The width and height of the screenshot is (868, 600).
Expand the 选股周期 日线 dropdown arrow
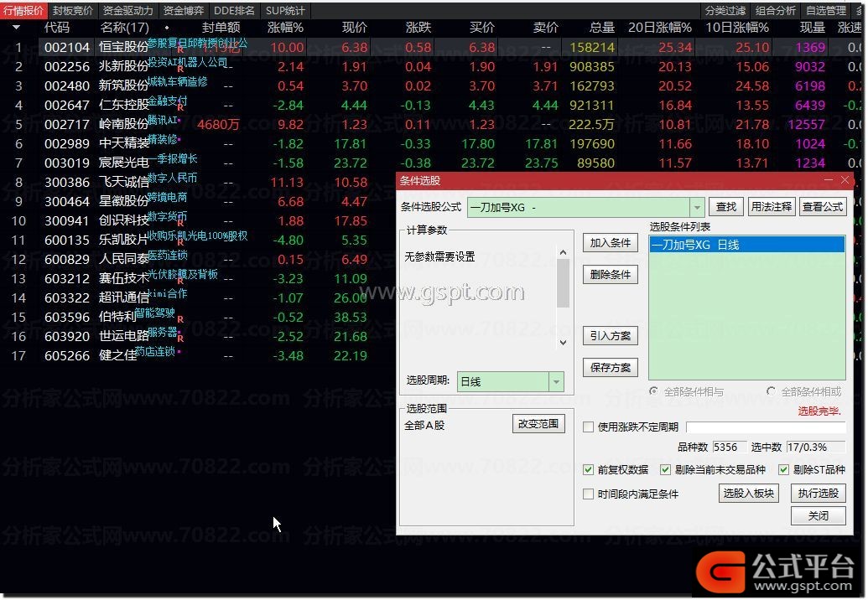pos(556,381)
